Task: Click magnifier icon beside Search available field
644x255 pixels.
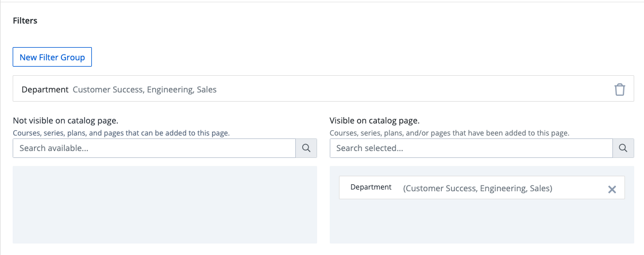Action: tap(306, 148)
